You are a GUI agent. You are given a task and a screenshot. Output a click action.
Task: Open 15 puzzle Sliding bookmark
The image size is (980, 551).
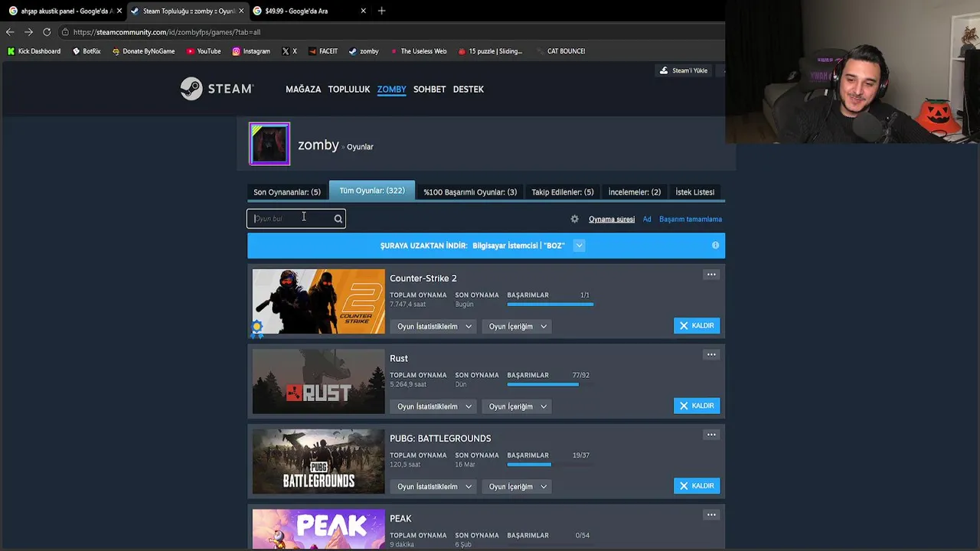tap(490, 51)
